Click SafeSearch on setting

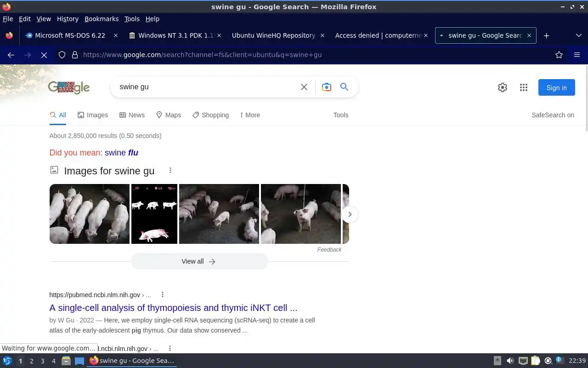point(553,115)
